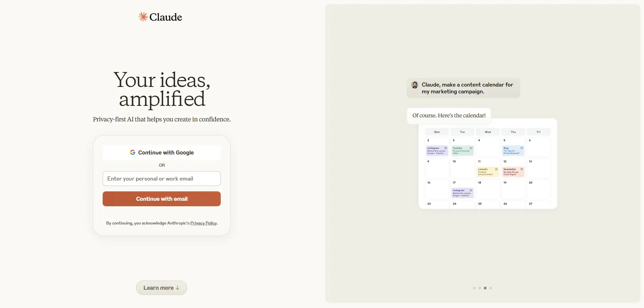Click the Claude starburst logo icon

pos(143,17)
